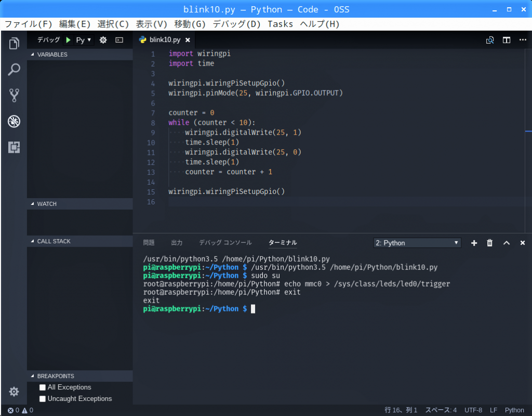Switch to the 出力 panel tab
The image size is (532, 416).
coord(177,242)
